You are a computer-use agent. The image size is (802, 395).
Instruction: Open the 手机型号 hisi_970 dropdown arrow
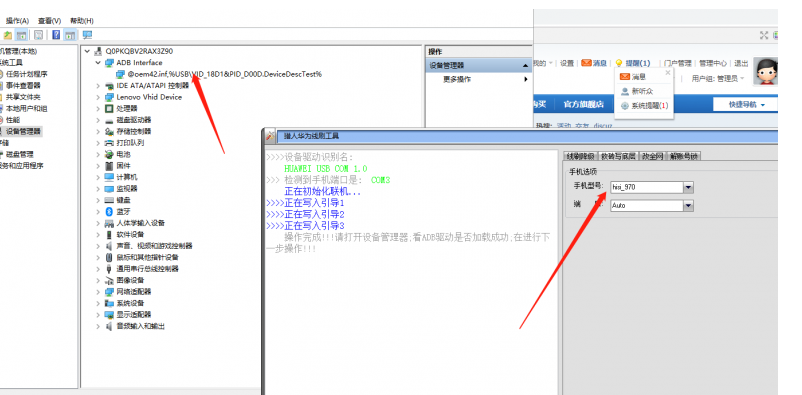(x=688, y=187)
